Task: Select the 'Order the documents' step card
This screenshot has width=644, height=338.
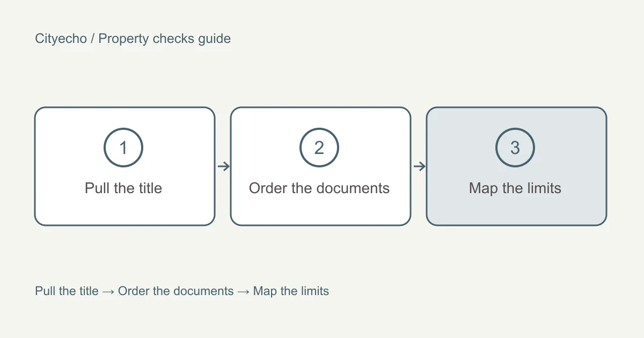Action: 320,166
